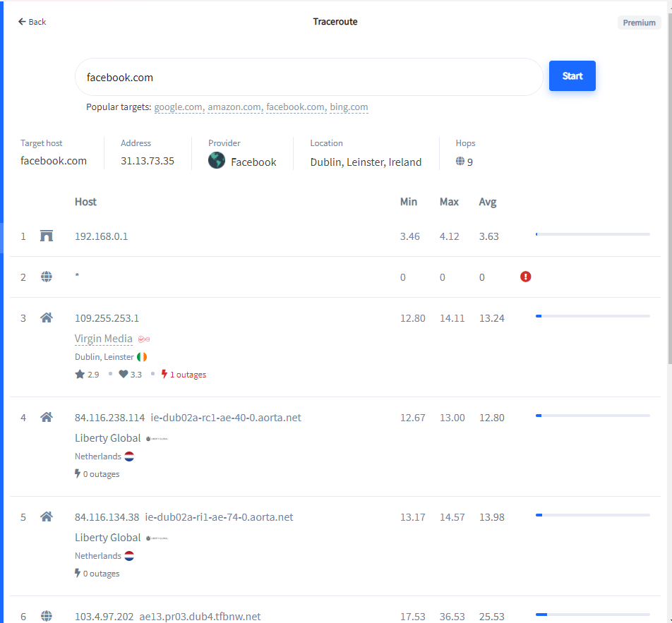
Task: Click the 0 outages bolt on hop 4
Action: point(78,473)
